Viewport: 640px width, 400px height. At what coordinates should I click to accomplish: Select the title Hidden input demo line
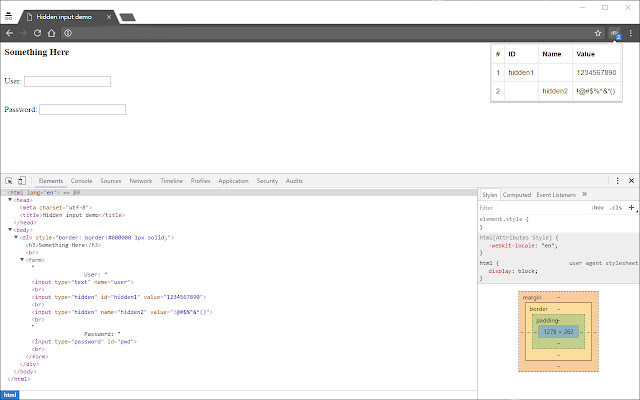pyautogui.click(x=72, y=215)
